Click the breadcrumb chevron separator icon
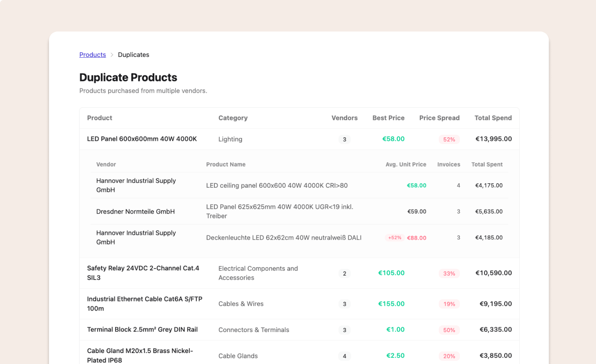 pyautogui.click(x=112, y=55)
